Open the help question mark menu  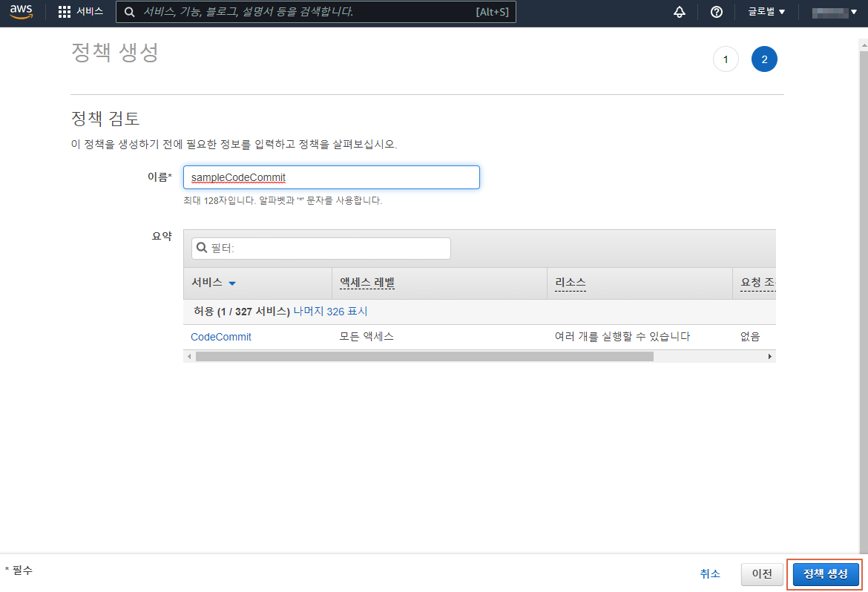coord(717,12)
